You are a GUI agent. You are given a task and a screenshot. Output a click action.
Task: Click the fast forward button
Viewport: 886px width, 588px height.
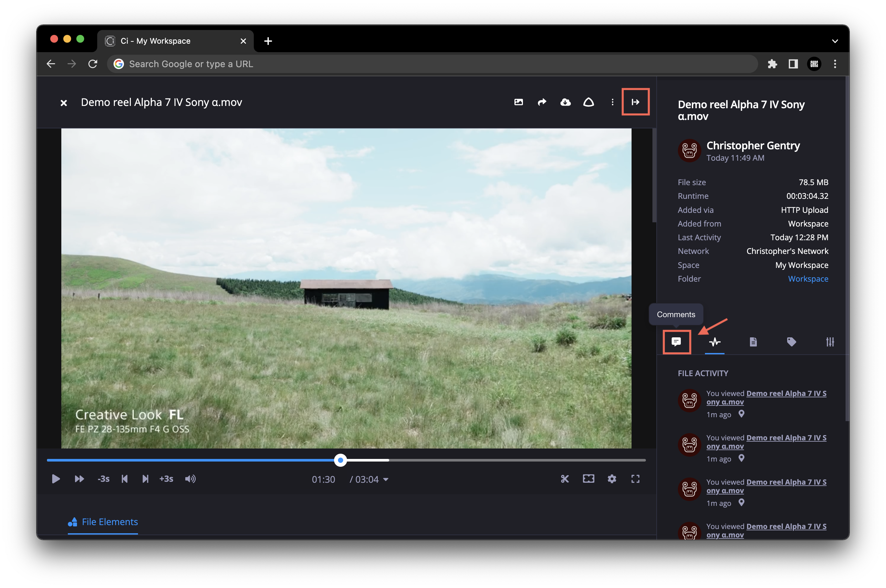click(79, 479)
